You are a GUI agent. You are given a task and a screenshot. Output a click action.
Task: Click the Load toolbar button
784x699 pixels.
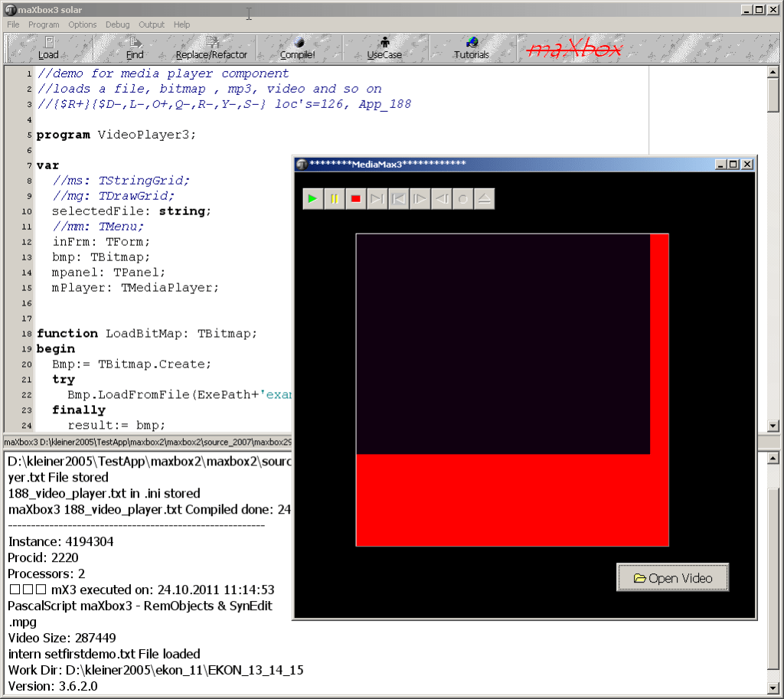coord(48,48)
